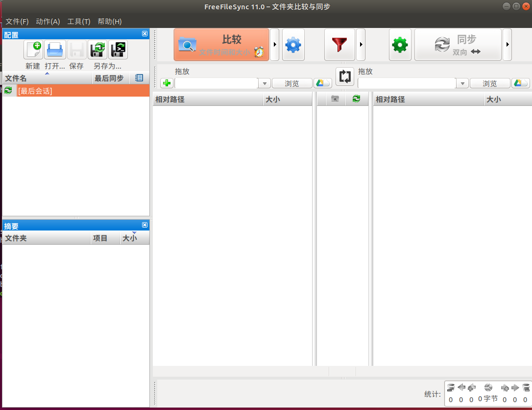Expand the filter options arrow beside the funnel
532x410 pixels.
(x=361, y=45)
